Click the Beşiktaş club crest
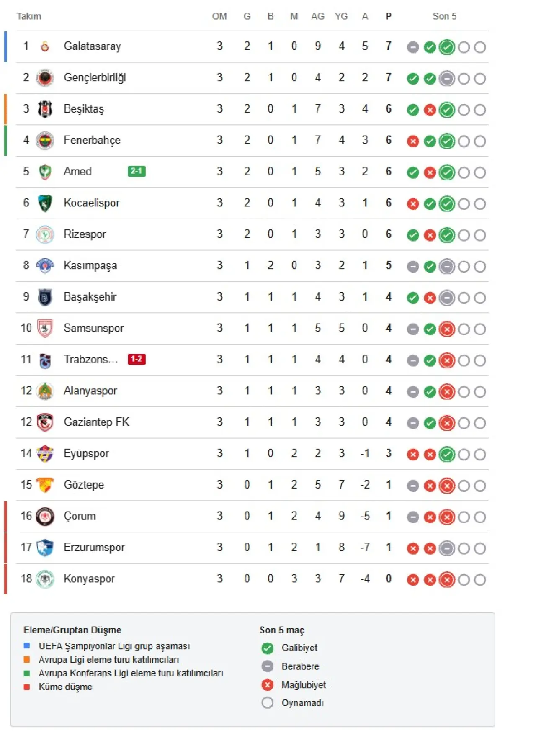Viewport: 536px width, 756px height. tap(45, 109)
